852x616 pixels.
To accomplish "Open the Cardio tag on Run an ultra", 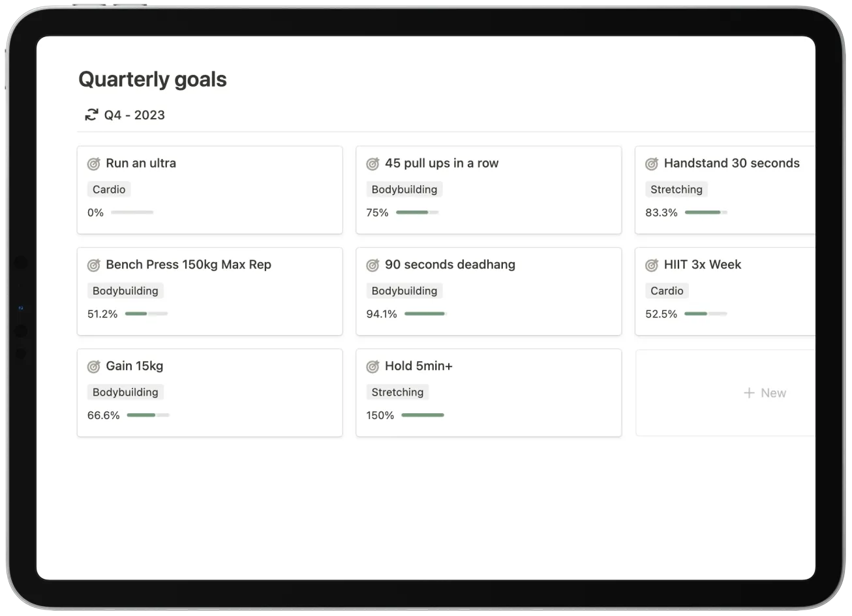I will click(x=109, y=189).
